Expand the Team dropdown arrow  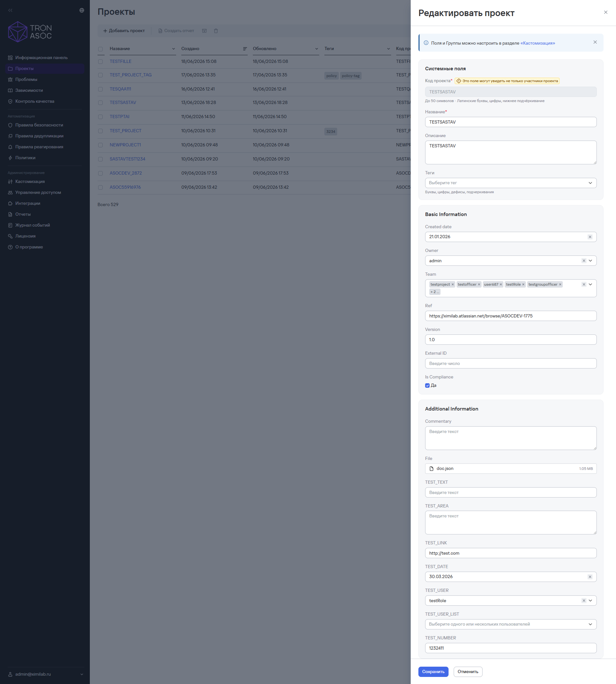coord(590,284)
